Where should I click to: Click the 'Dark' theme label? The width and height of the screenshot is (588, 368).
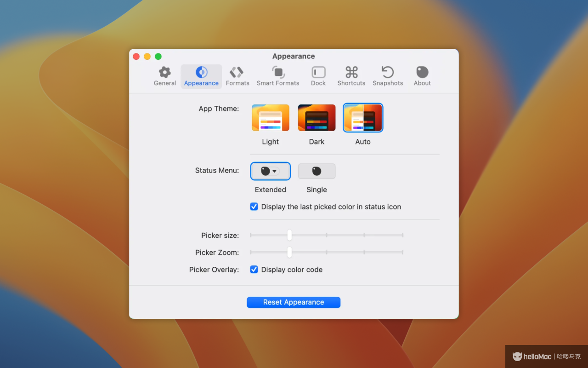coord(317,142)
